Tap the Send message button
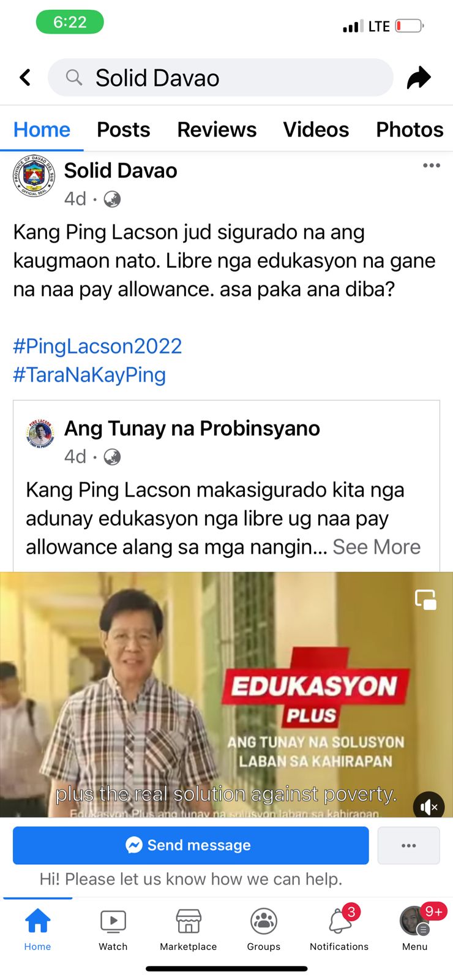 (191, 845)
